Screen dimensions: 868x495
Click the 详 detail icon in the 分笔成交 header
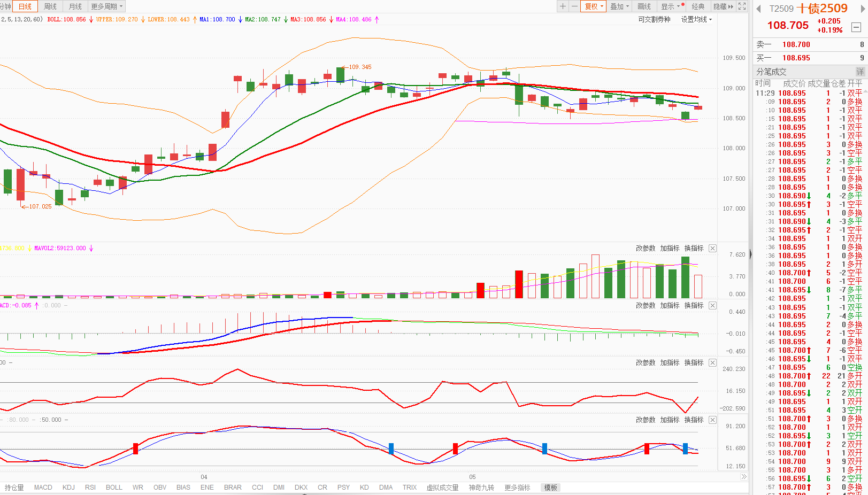click(x=860, y=72)
